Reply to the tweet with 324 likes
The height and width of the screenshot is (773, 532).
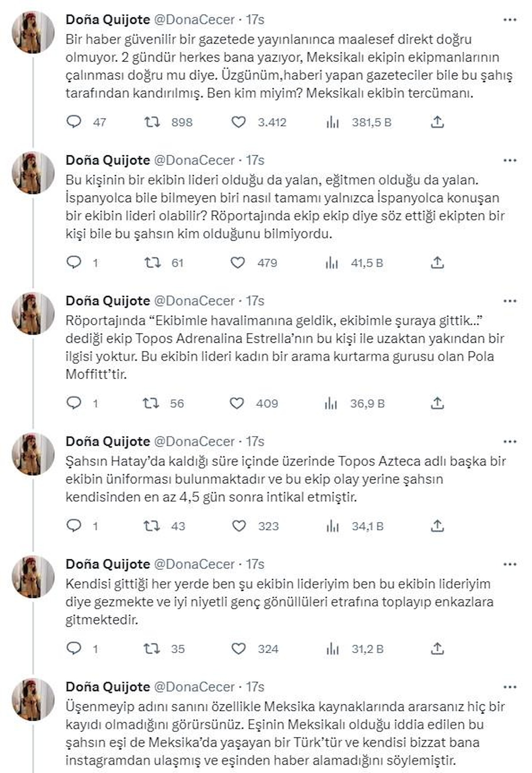click(x=74, y=649)
